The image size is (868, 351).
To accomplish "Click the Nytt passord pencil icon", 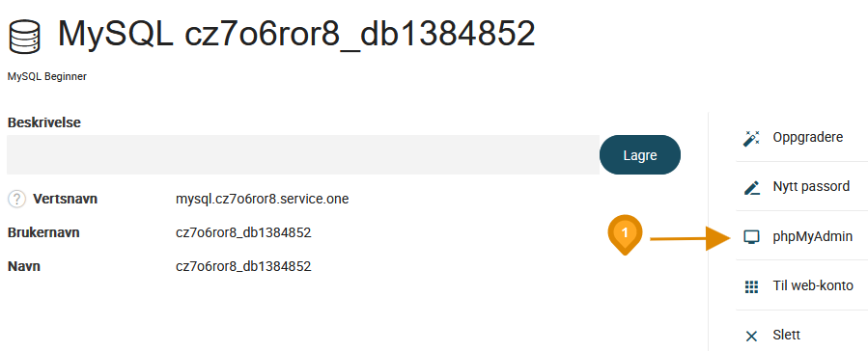I will (x=751, y=188).
